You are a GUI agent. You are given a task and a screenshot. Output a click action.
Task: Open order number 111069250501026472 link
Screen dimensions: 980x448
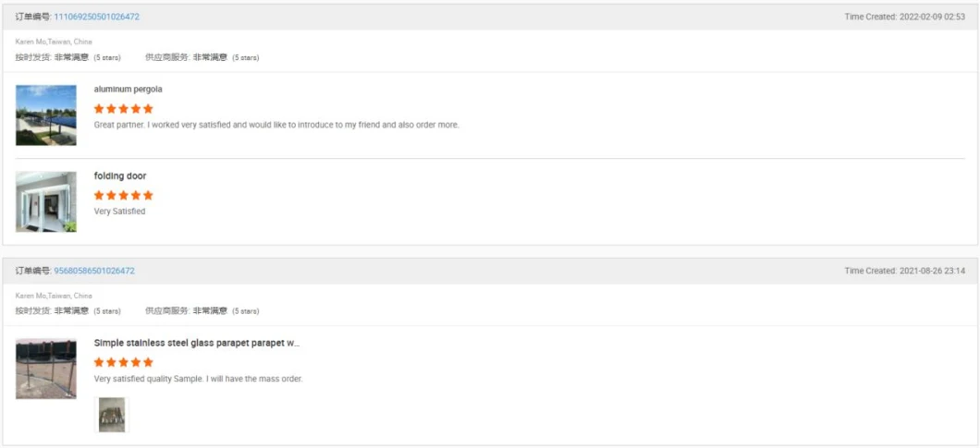click(x=96, y=17)
